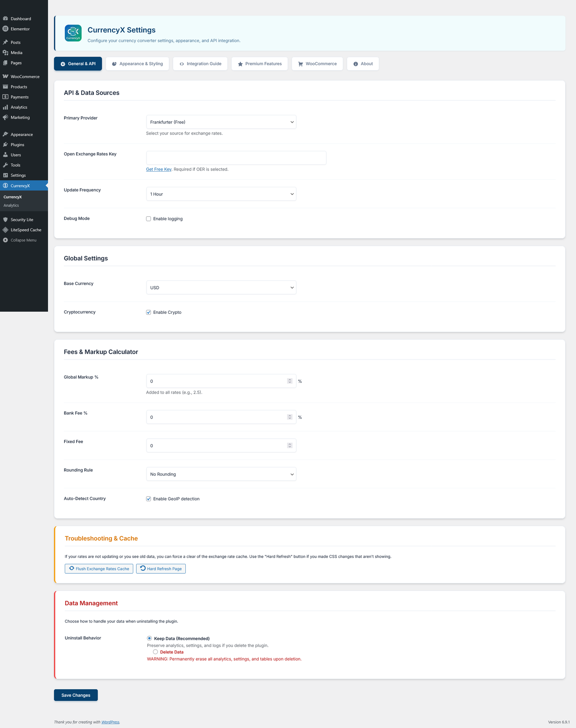The height and width of the screenshot is (728, 576).
Task: Open the CurrencyX plugin logo icon
Action: click(x=72, y=33)
